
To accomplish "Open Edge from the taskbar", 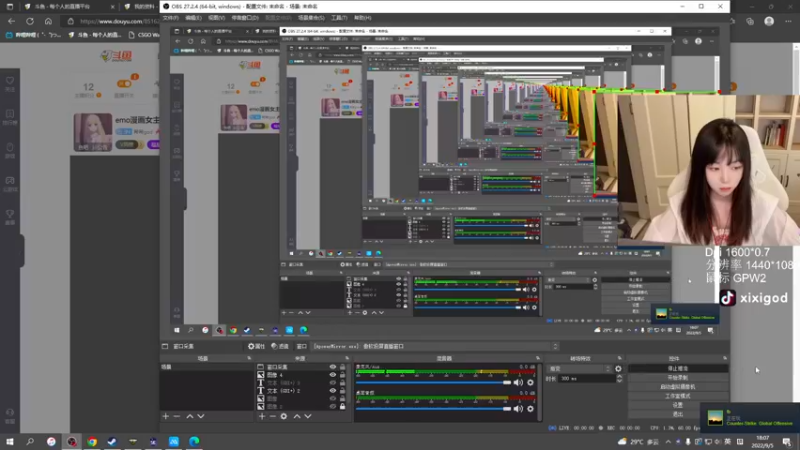I will coord(194,442).
